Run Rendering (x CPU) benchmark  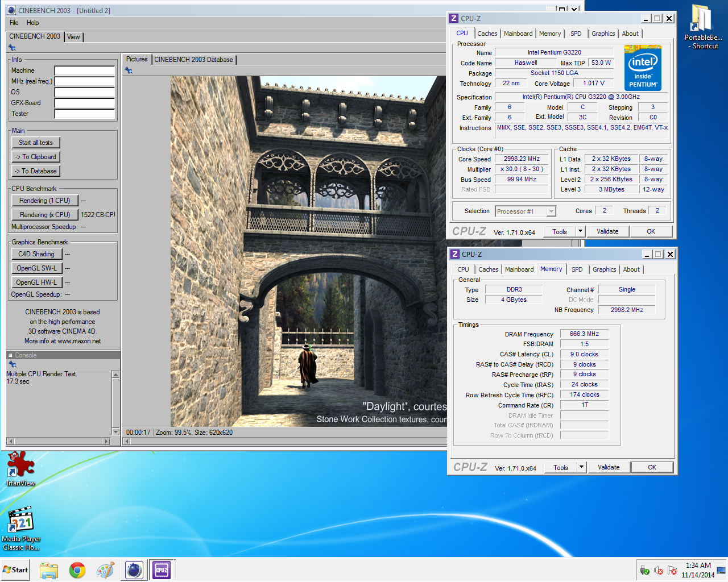point(45,215)
